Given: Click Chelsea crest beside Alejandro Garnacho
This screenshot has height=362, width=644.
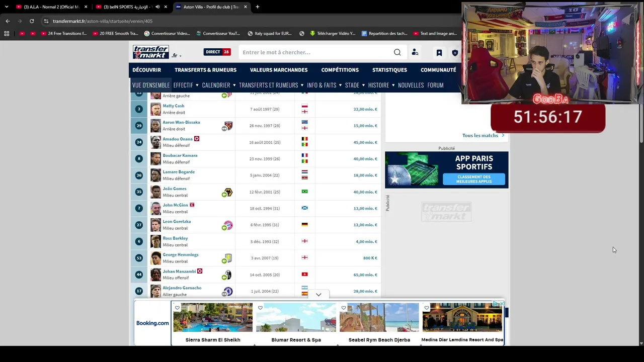Looking at the screenshot, I should [228, 292].
